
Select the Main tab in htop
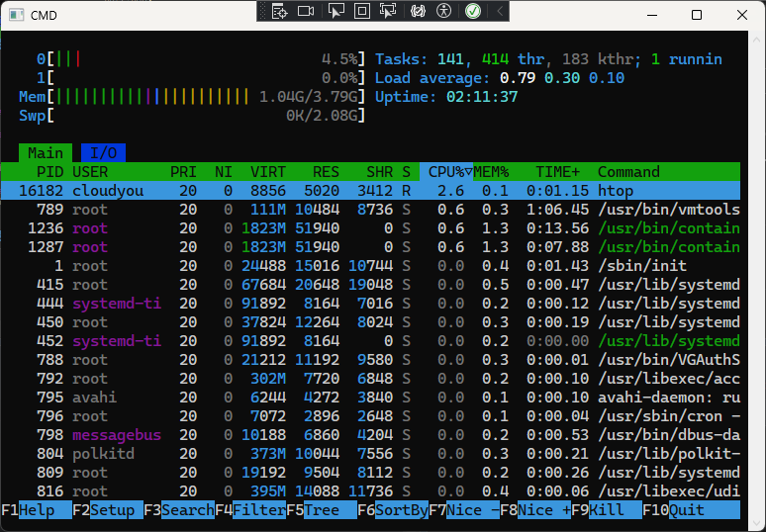tap(46, 153)
